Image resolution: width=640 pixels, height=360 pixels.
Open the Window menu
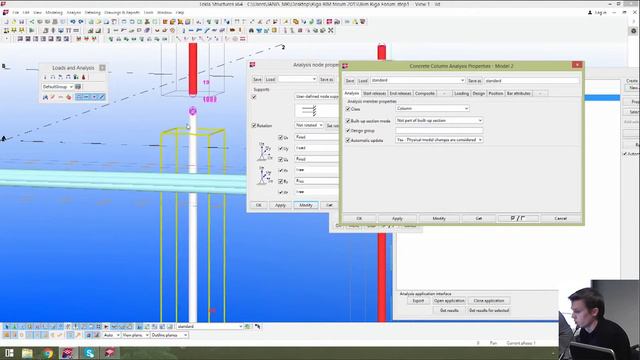[x=164, y=13]
